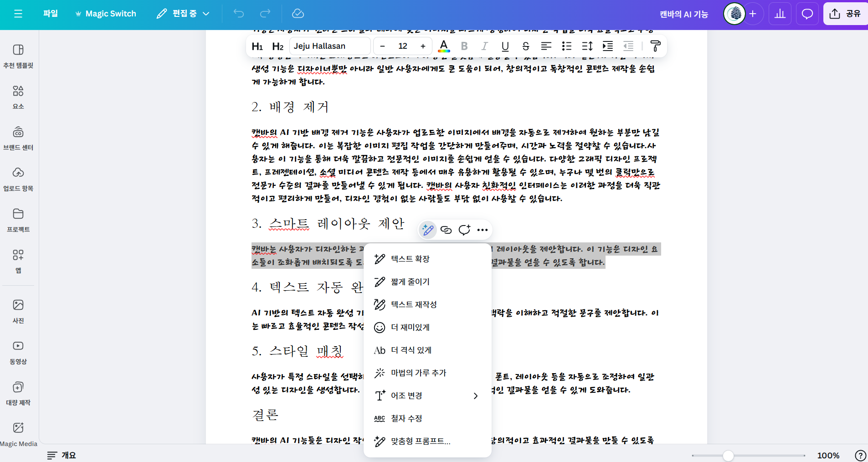The width and height of the screenshot is (868, 462).
Task: Open the 개요 outline panel
Action: [x=62, y=455]
